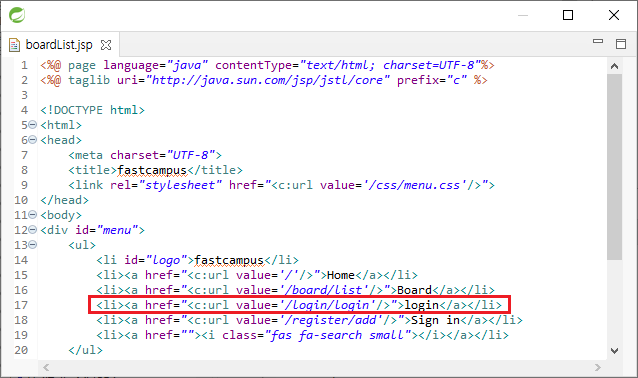This screenshot has height=378, width=638.
Task: Click 'Sign in' text on line 18
Action: (435, 320)
